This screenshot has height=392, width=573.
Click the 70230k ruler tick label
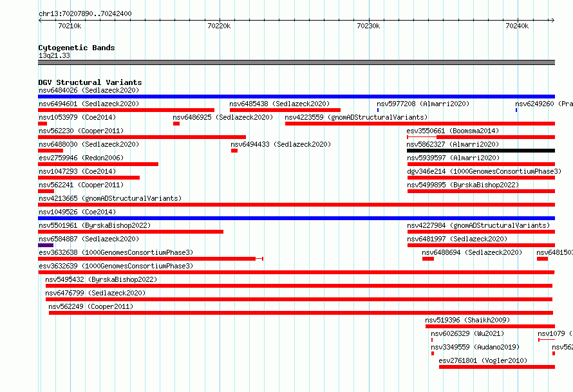tap(368, 26)
